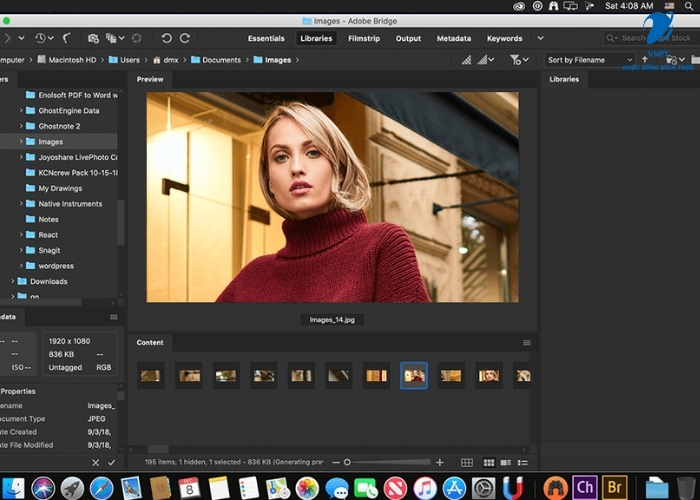
Task: Switch to view content as details
Action: pyautogui.click(x=506, y=462)
